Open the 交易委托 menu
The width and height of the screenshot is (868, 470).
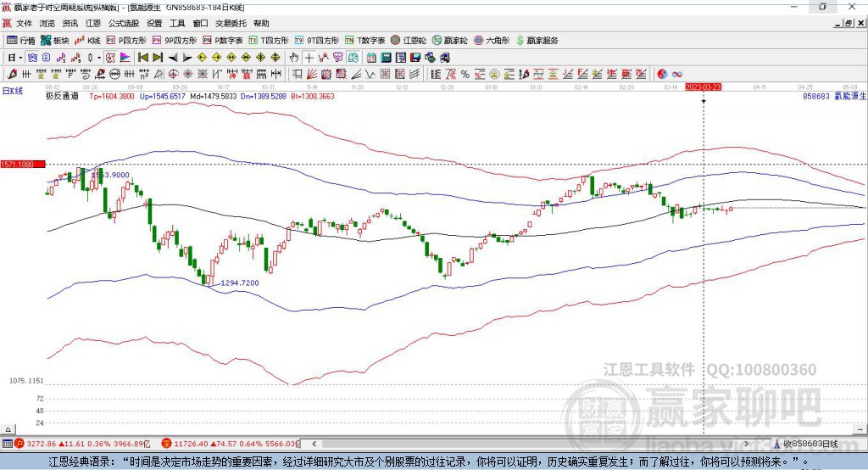point(231,23)
